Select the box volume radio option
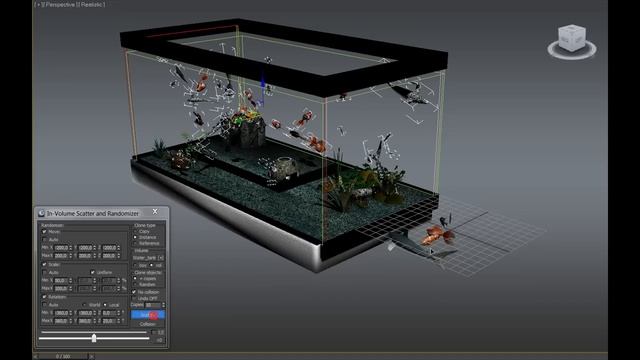Viewport: 640px width, 360px height. click(136, 265)
